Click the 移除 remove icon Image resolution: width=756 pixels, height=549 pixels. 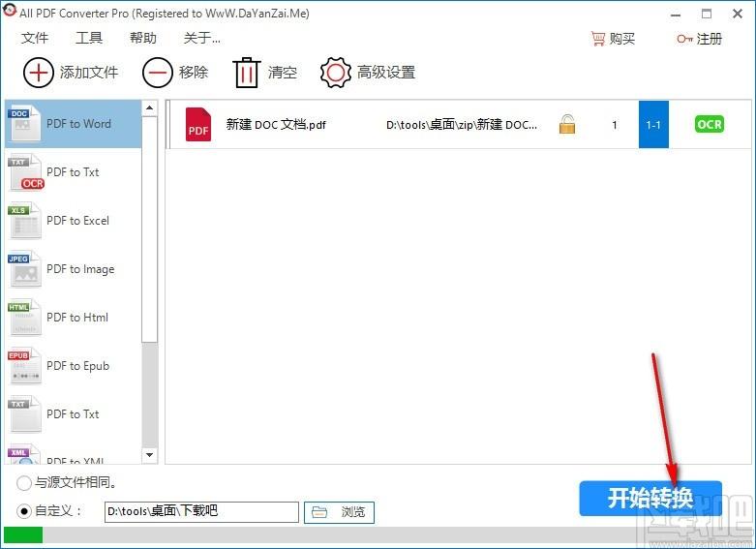point(158,73)
